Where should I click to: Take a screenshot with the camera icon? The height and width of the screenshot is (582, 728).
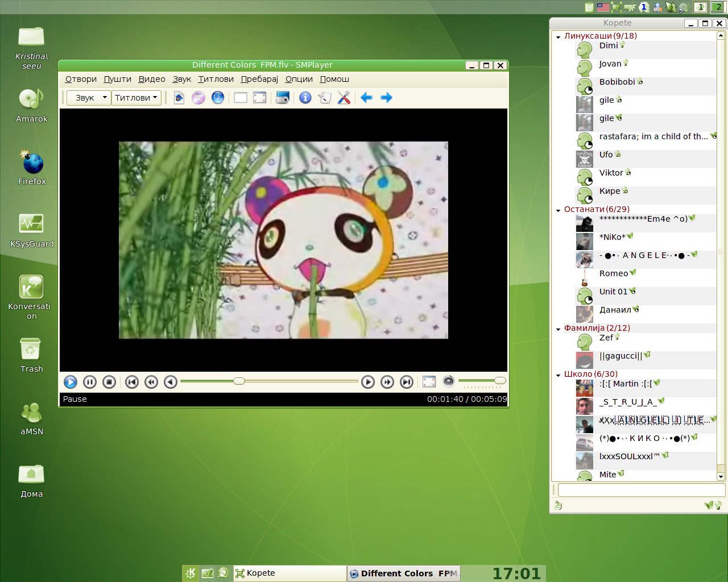(x=283, y=98)
